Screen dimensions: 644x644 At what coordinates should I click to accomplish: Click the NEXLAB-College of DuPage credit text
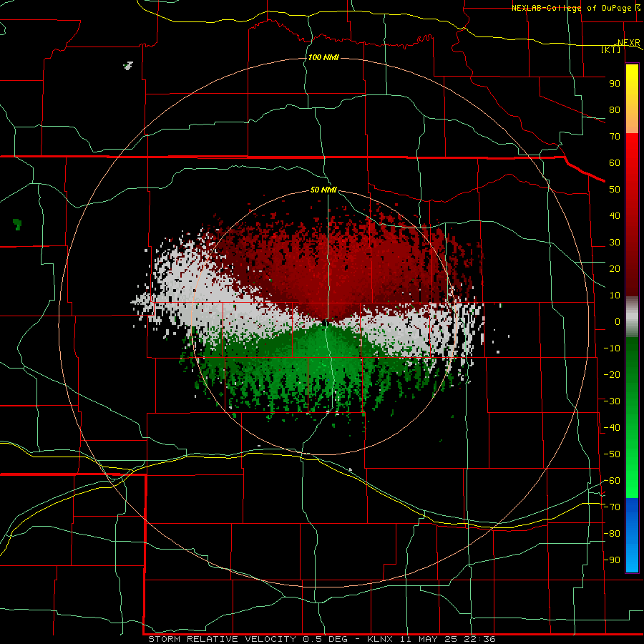coord(571,8)
